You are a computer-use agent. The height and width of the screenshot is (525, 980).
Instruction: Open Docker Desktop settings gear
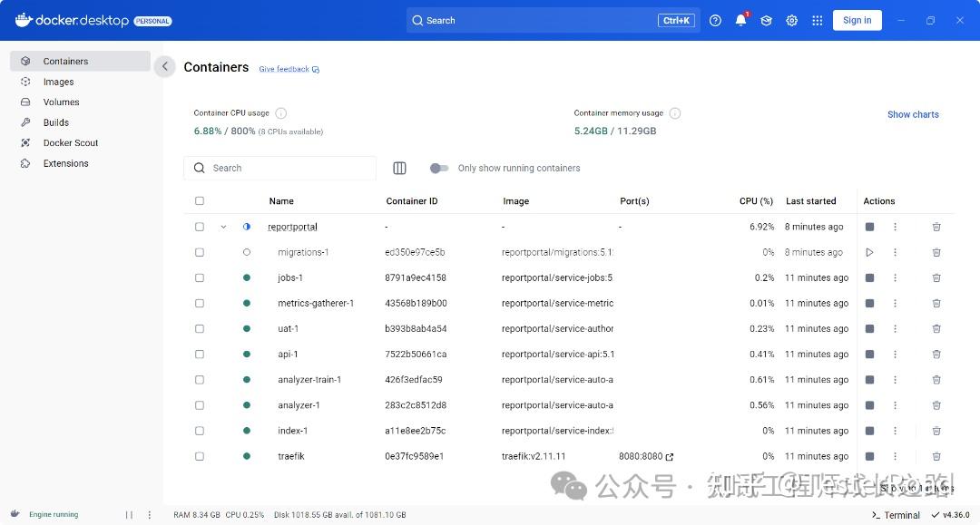791,20
